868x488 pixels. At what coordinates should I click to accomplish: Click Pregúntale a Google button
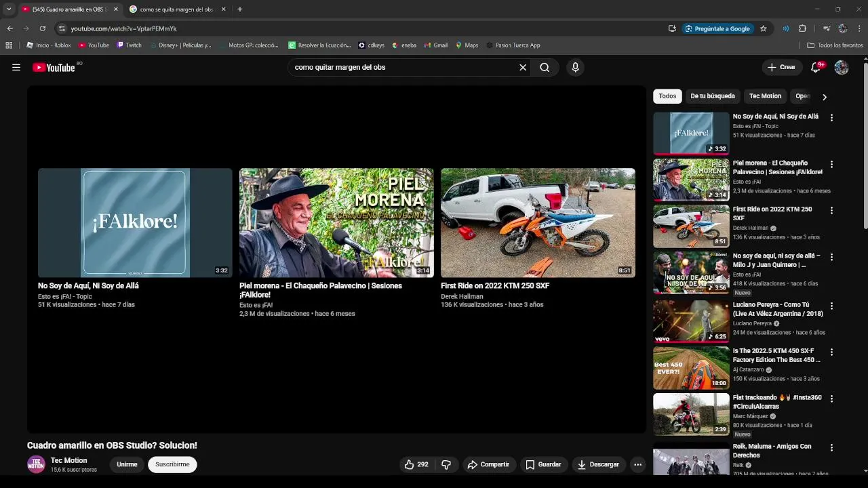pos(717,28)
